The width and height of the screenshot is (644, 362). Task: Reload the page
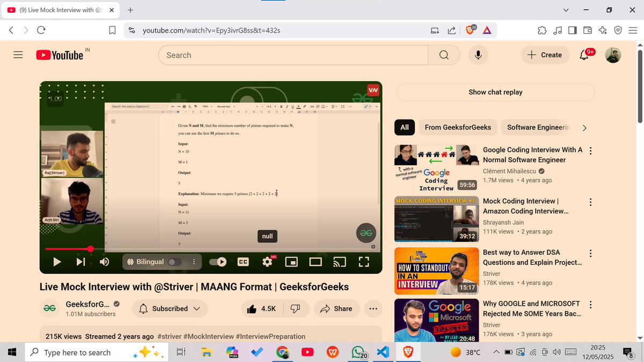click(x=41, y=31)
